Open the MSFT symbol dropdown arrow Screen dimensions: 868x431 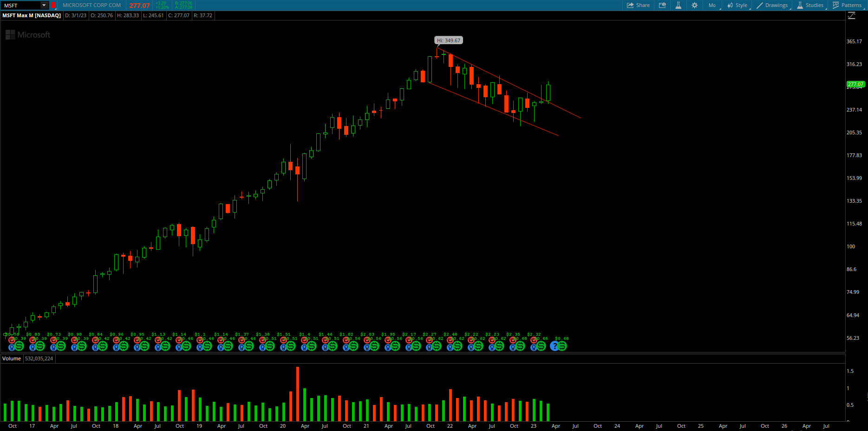coord(44,5)
